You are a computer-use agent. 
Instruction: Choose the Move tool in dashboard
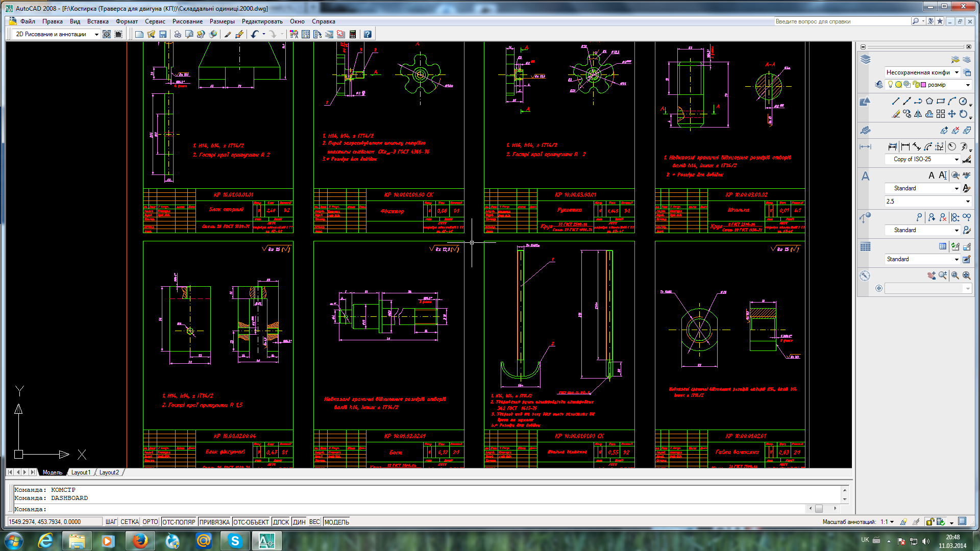(x=951, y=114)
